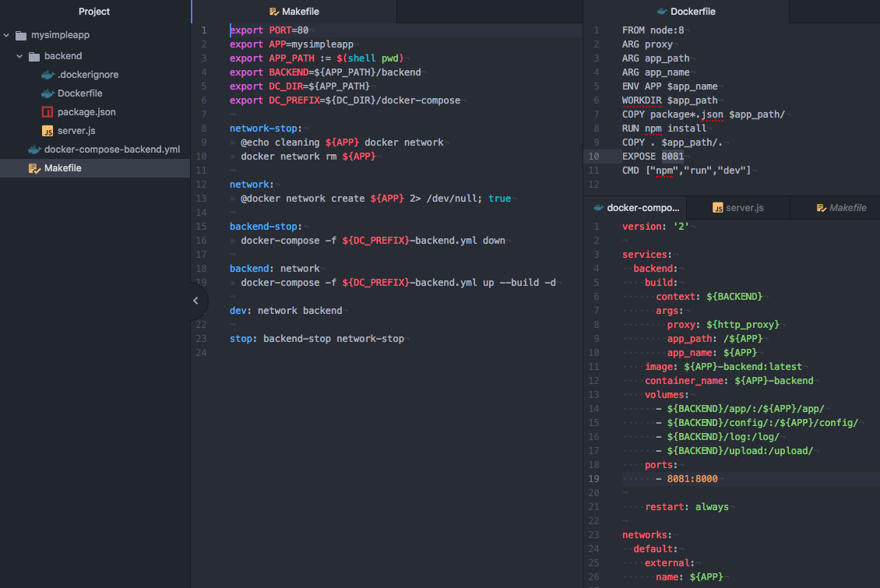Click 'stop: backend-stop network-stop' line
This screenshot has height=588, width=880.
pos(316,339)
